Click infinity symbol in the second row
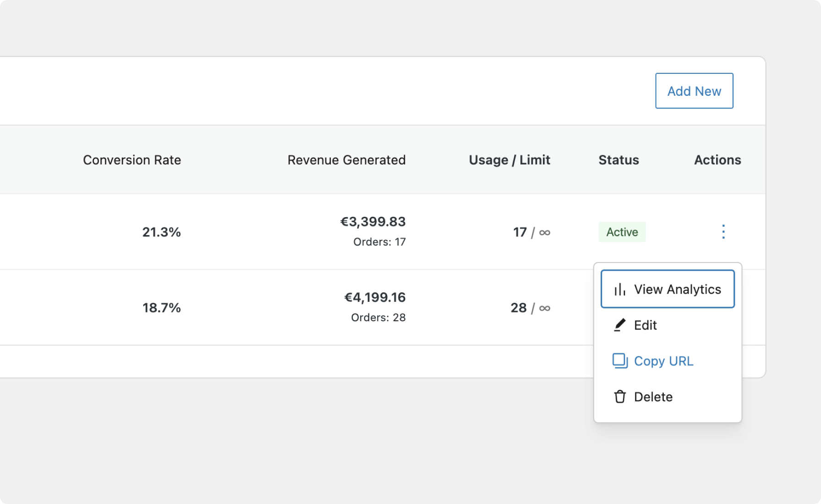 (x=545, y=308)
